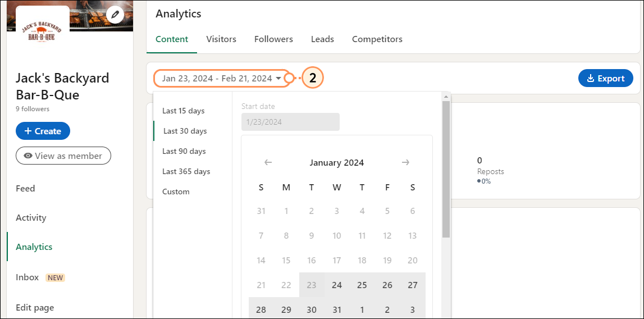Go to next month with right arrow
Image resolution: width=644 pixels, height=319 pixels.
pyautogui.click(x=405, y=162)
